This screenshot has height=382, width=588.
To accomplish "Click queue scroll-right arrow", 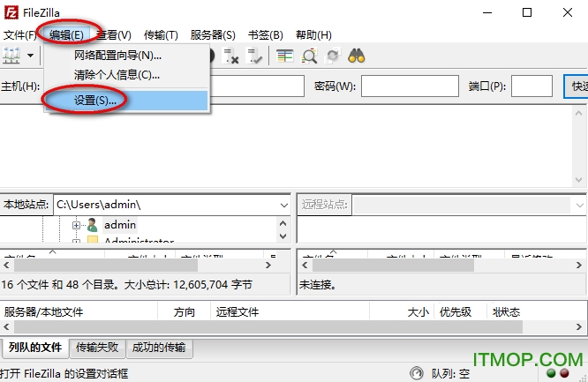I will tap(579, 327).
